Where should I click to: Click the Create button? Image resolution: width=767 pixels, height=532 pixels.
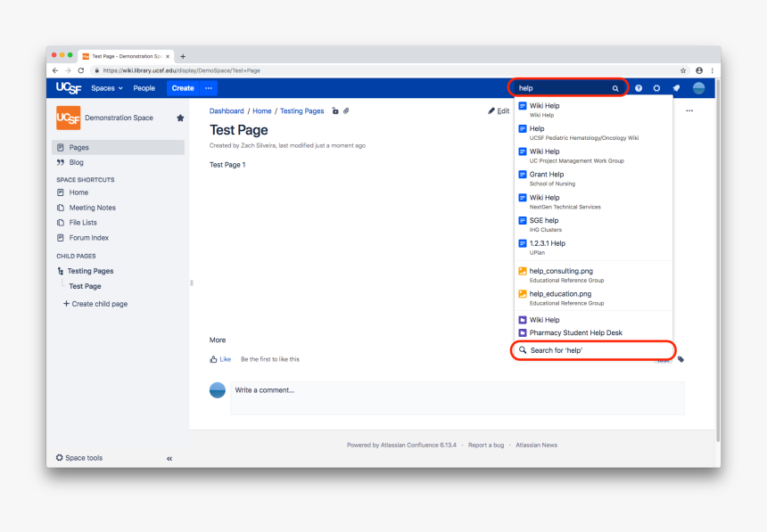(183, 88)
